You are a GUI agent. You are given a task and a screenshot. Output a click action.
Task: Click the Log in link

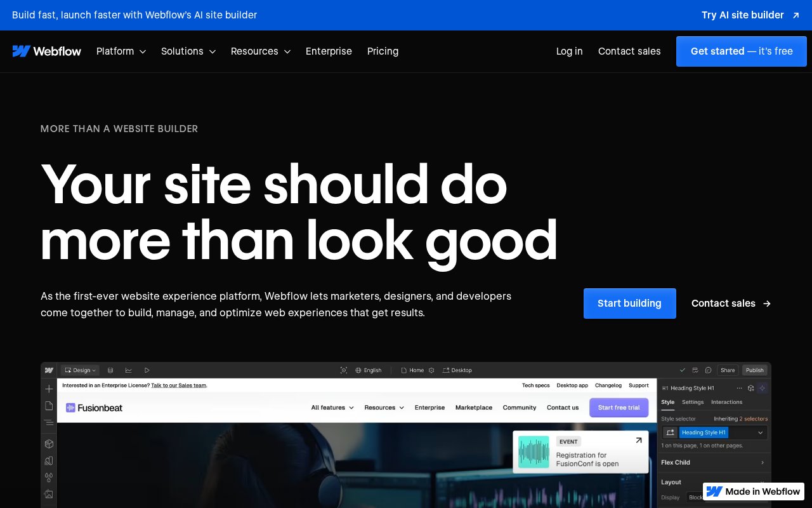(x=570, y=51)
